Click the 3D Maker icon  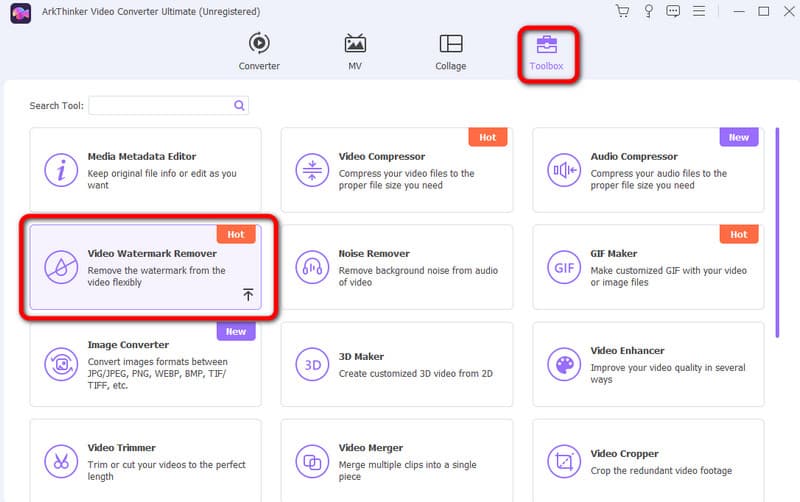(312, 364)
